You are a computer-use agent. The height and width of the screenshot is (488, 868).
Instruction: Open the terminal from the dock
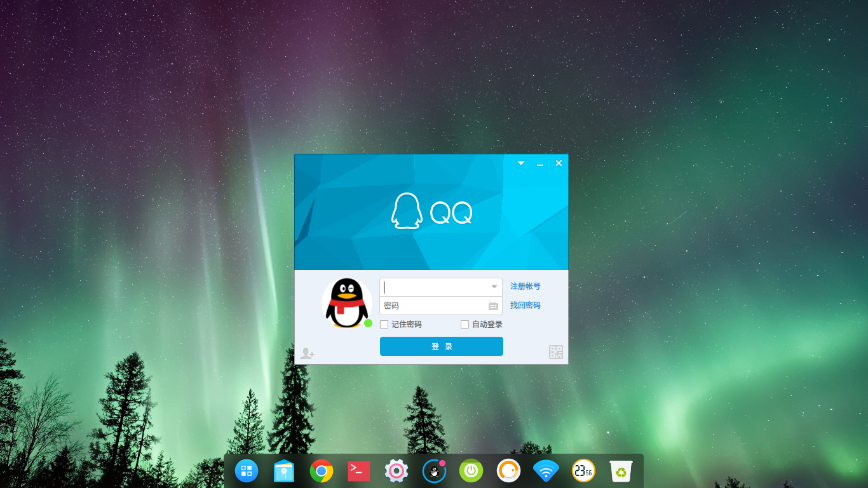358,471
